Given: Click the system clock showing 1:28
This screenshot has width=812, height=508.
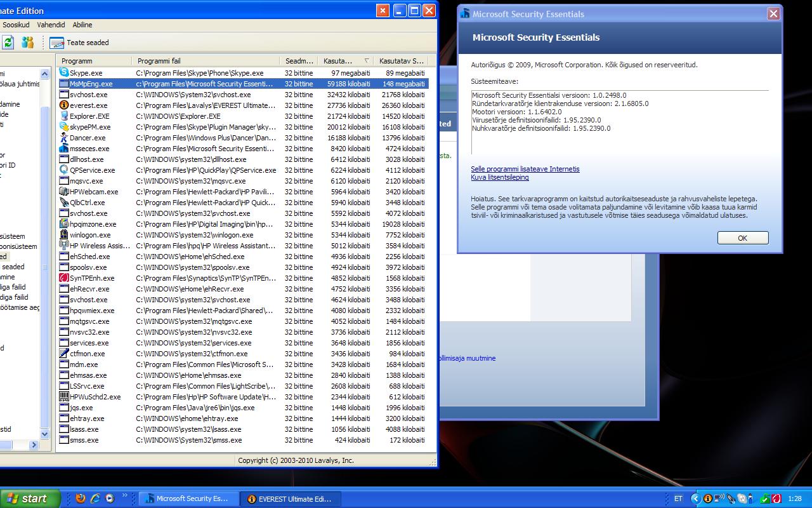Looking at the screenshot, I should click(794, 499).
